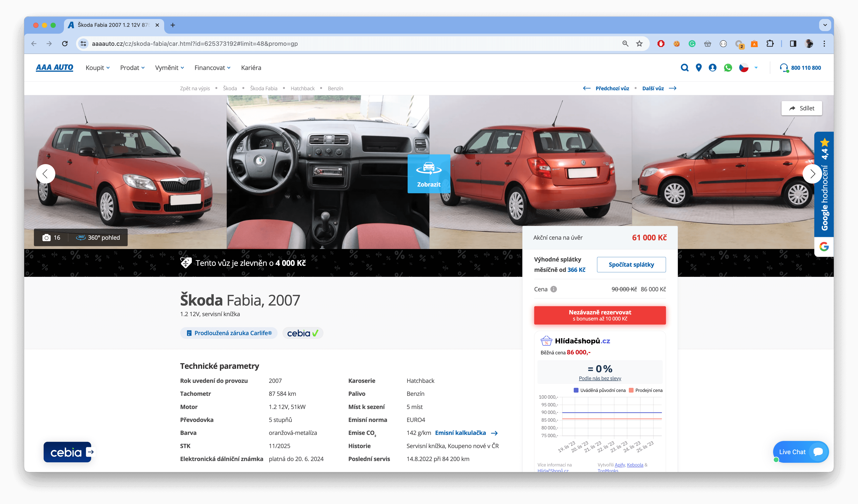Image resolution: width=858 pixels, height=504 pixels.
Task: Click the info icon next to Cena
Action: (554, 289)
